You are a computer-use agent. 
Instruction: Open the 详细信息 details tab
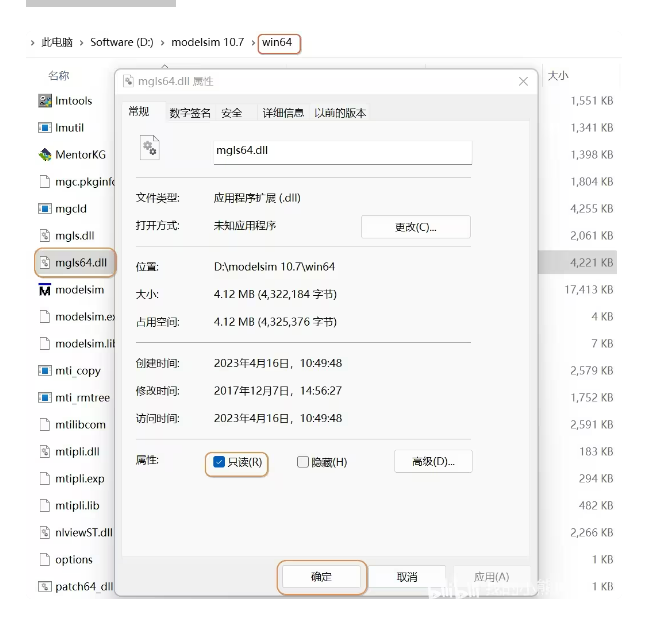click(x=283, y=113)
